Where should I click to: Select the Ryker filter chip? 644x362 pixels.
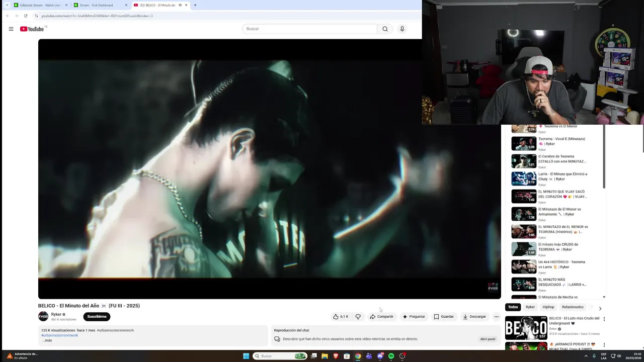tap(530, 307)
